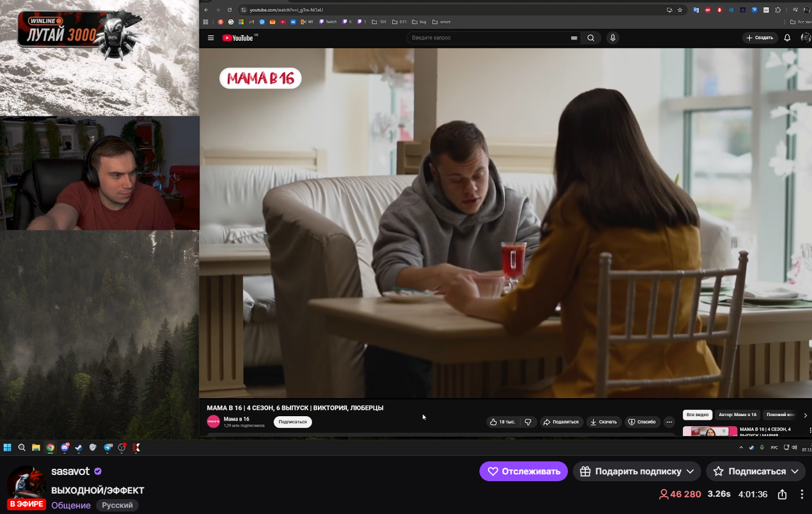Start YouTube voice search with microphone

(x=613, y=38)
